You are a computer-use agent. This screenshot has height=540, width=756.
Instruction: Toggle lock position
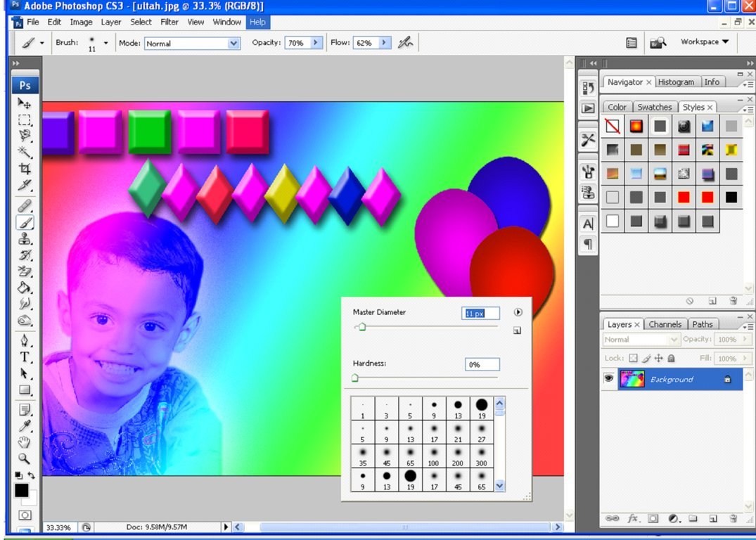click(659, 358)
